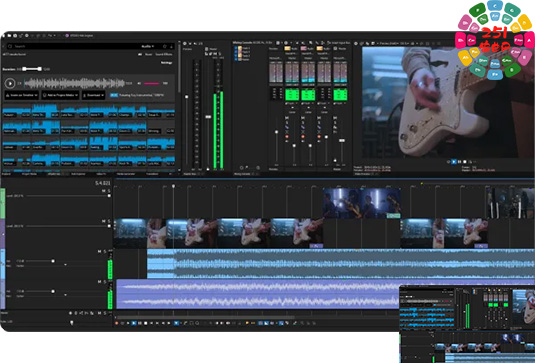This screenshot has width=535, height=363.
Task: Play the timeline from the transport bar
Action: click(x=134, y=323)
